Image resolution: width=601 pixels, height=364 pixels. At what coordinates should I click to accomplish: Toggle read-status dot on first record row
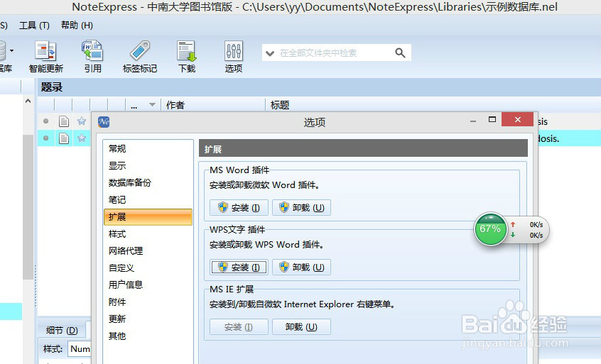click(x=46, y=121)
